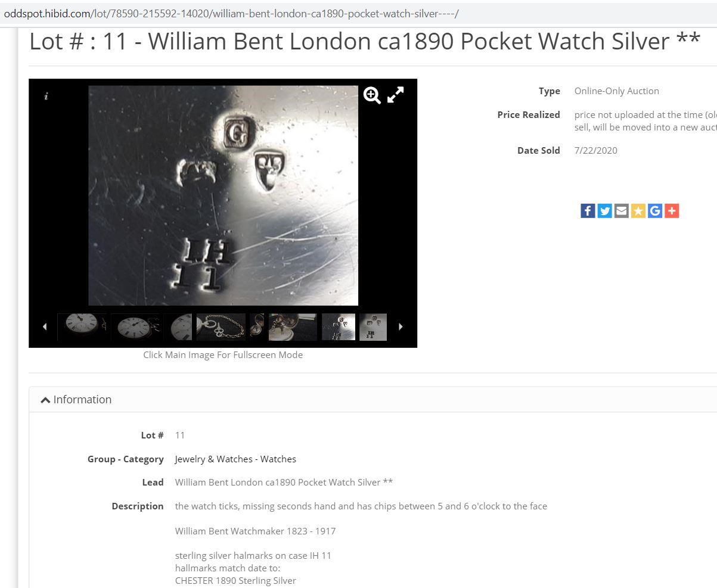Screen dimensions: 717x588
Task: Select the open watch case thumbnail
Action: pyautogui.click(x=293, y=327)
